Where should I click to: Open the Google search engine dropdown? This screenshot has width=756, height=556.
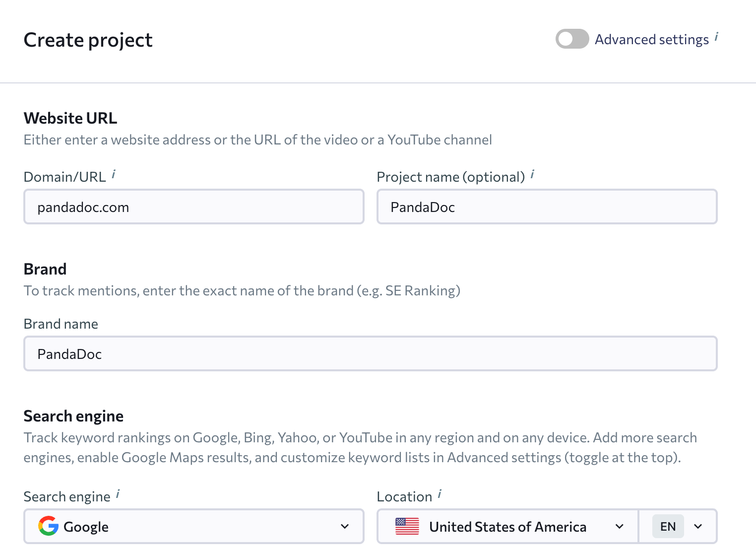[194, 526]
